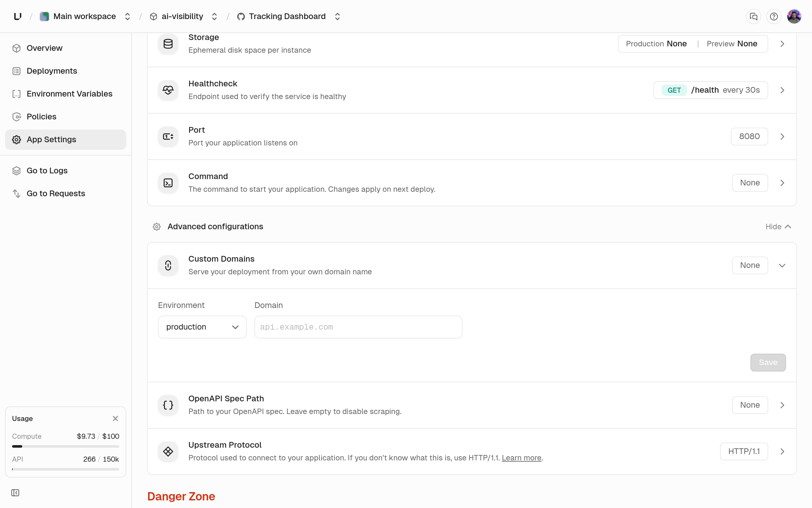Click the Main workspace breadcrumb text
Screen dimensions: 812x508
pyautogui.click(x=85, y=17)
